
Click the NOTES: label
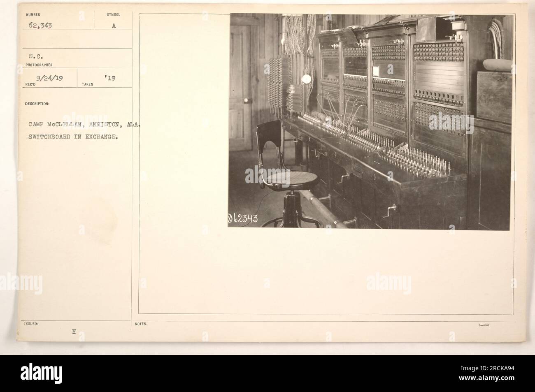coord(141,324)
